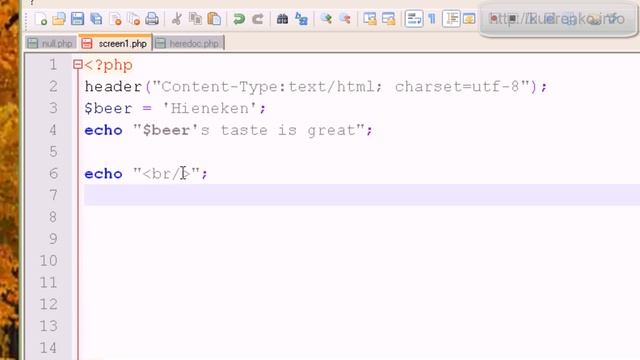Open the user-defined language dialog icon
Image resolution: width=640 pixels, height=360 pixels.
point(469,19)
